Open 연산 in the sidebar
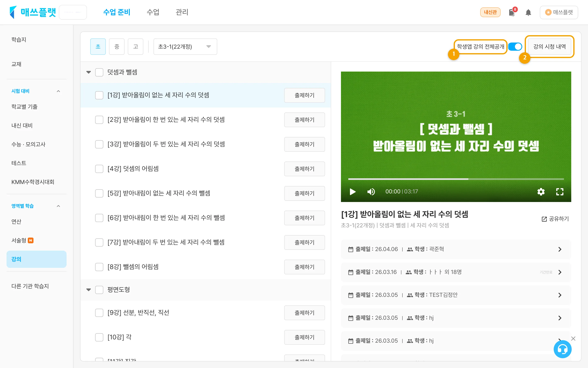588x368 pixels. (16, 222)
